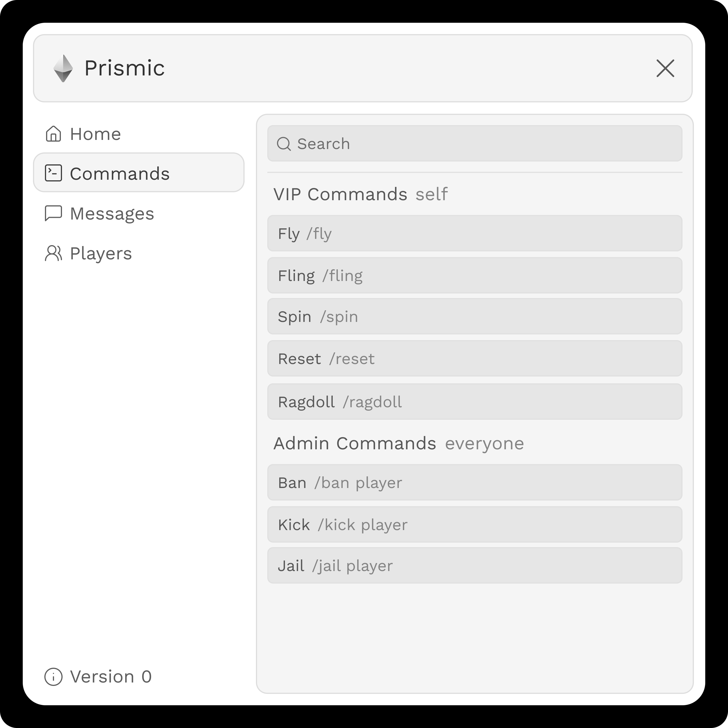Close the Prismic panel with X
Viewport: 728px width, 728px height.
[665, 69]
